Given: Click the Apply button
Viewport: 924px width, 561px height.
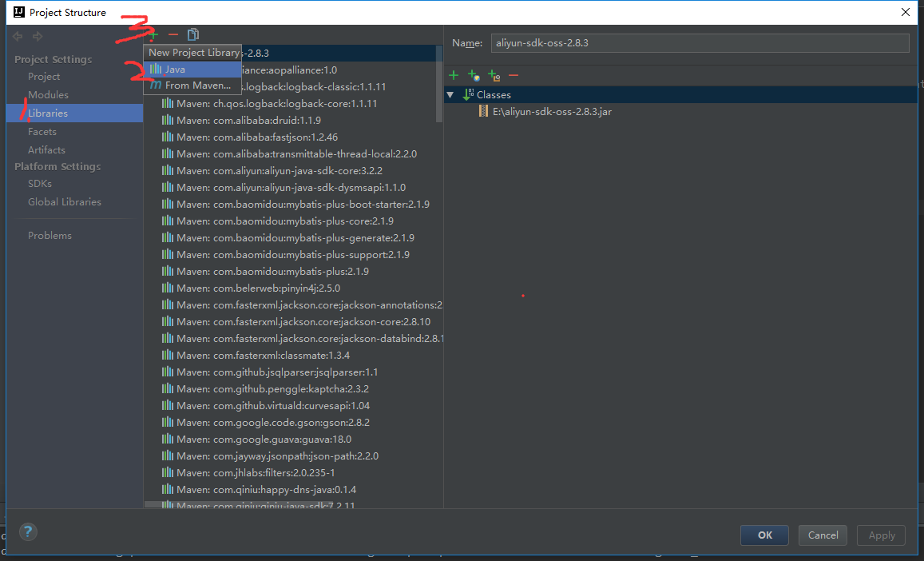Looking at the screenshot, I should pos(881,535).
